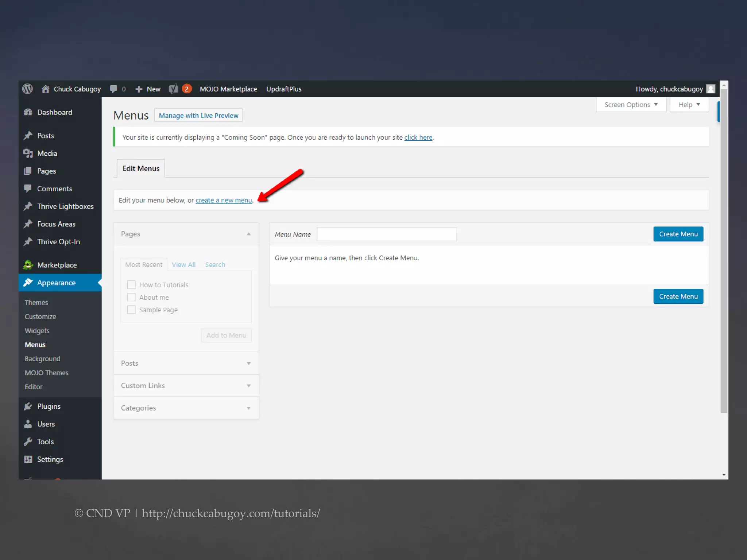The width and height of the screenshot is (747, 560).
Task: Click the page vertical scrollbar thumb
Action: pyautogui.click(x=724, y=252)
